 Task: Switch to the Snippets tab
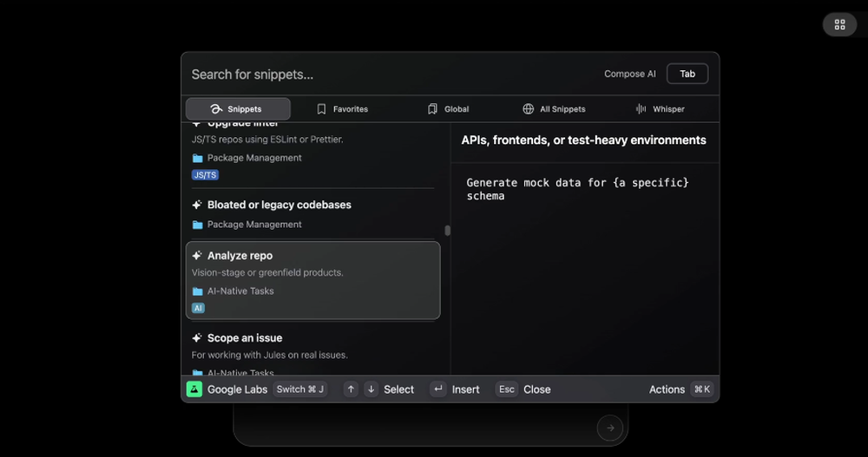pos(238,109)
